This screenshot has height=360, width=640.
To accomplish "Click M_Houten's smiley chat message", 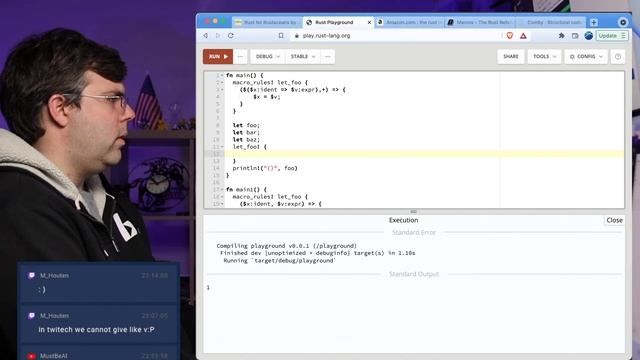I will click(42, 289).
